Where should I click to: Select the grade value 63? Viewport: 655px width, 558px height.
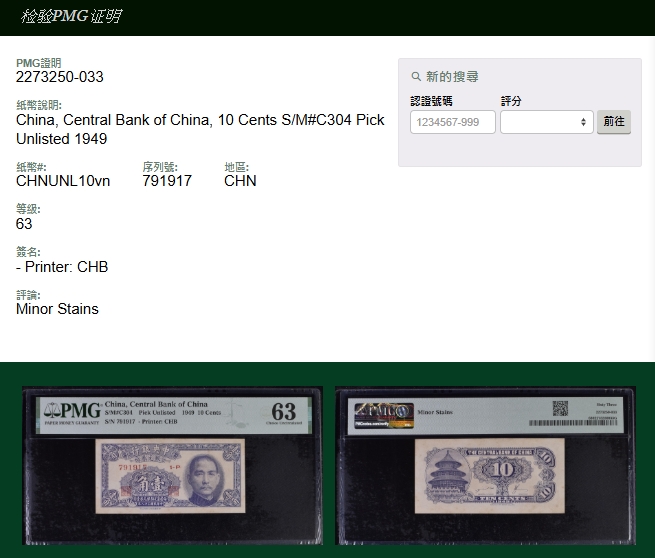pyautogui.click(x=24, y=224)
